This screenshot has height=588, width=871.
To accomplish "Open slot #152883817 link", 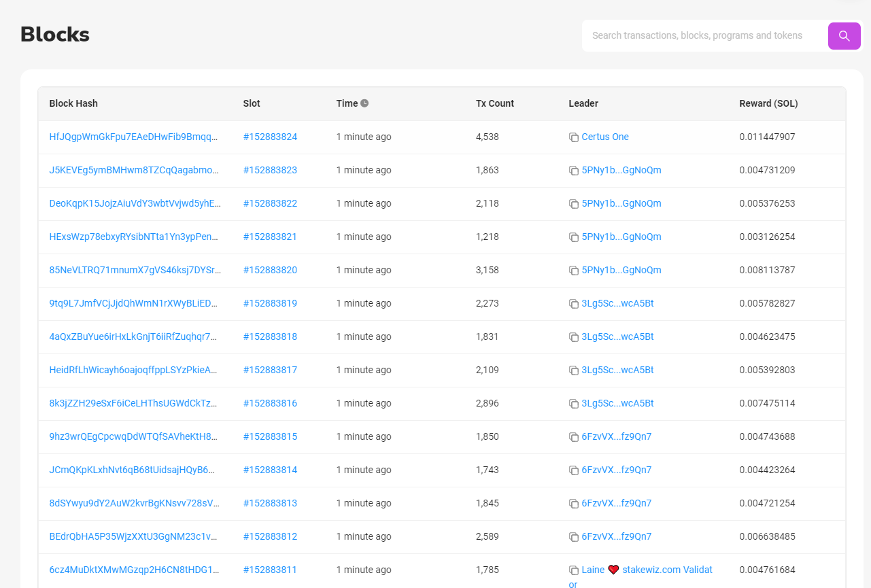I will [x=270, y=370].
